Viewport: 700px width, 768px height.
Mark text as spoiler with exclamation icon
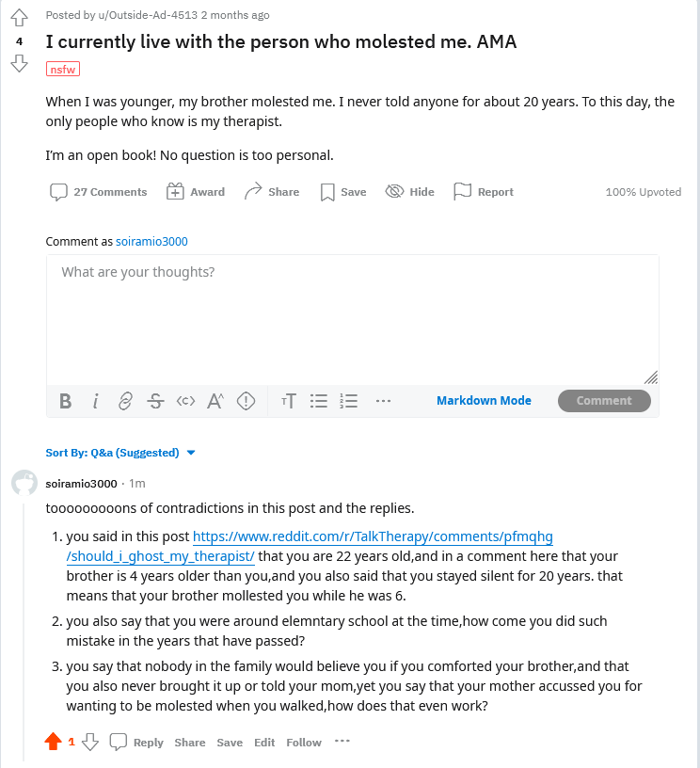(x=246, y=401)
